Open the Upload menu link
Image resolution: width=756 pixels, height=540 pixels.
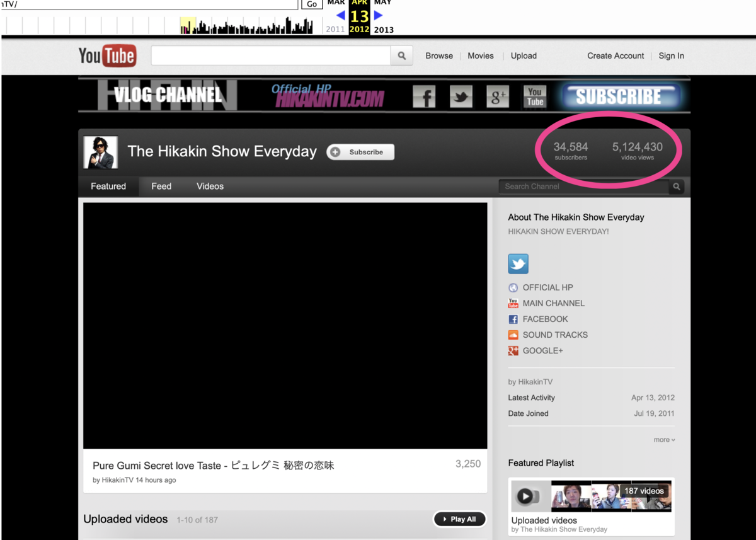(x=524, y=55)
